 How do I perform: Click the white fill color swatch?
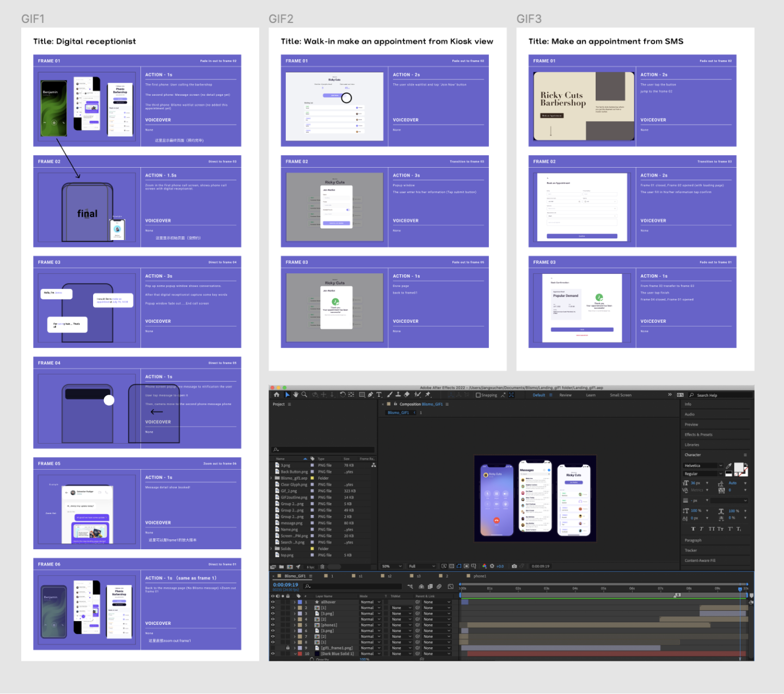pos(739,467)
